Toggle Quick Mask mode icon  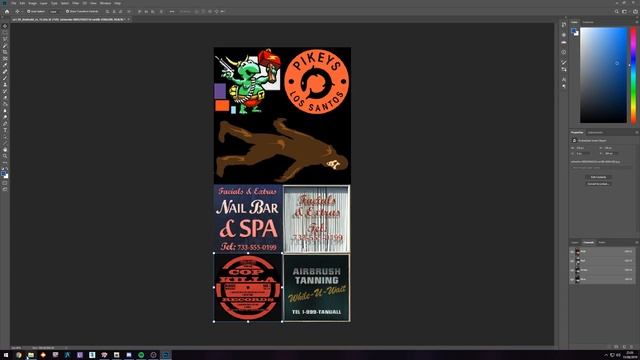(x=5, y=183)
